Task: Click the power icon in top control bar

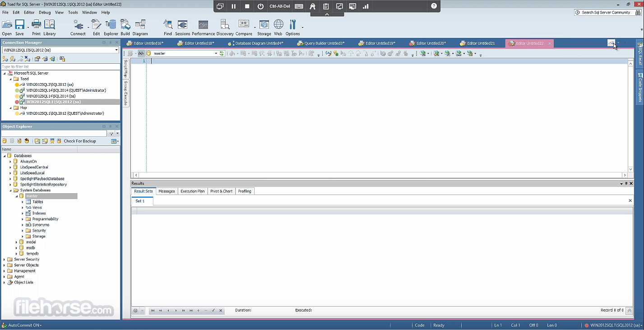Action: click(x=260, y=6)
